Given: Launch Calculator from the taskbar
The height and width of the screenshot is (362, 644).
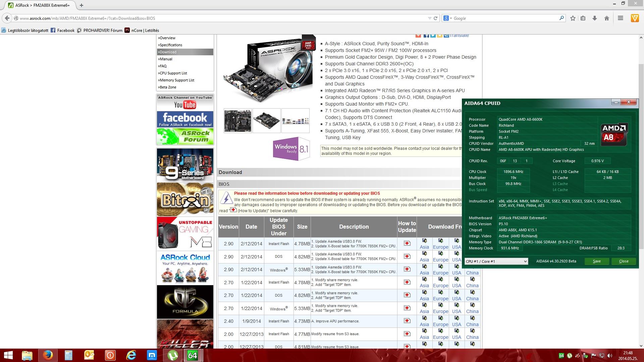Looking at the screenshot, I should 68,355.
